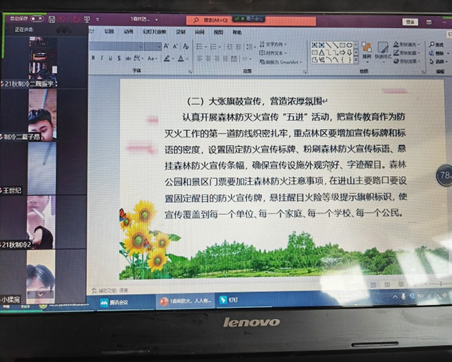Click the text highlight color pen
Image resolution: width=452 pixels, height=362 pixels.
[x=167, y=59]
